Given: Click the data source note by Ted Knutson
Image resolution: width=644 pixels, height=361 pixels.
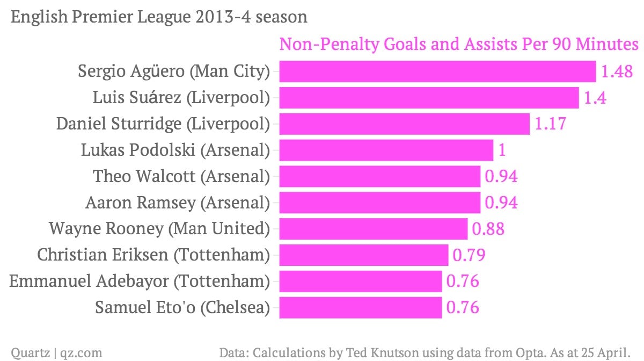Looking at the screenshot, I should pyautogui.click(x=425, y=353).
